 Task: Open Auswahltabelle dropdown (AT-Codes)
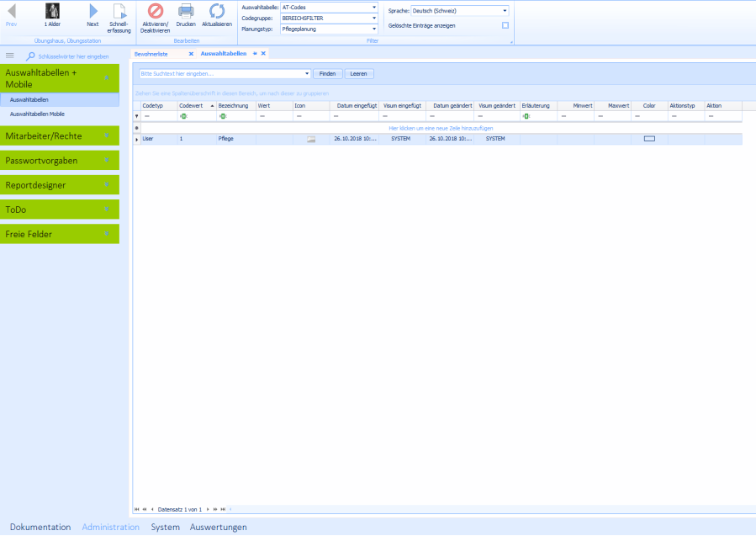click(374, 8)
